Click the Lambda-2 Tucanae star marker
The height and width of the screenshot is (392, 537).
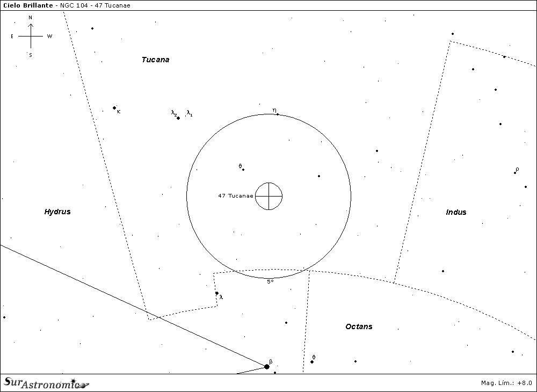click(178, 118)
